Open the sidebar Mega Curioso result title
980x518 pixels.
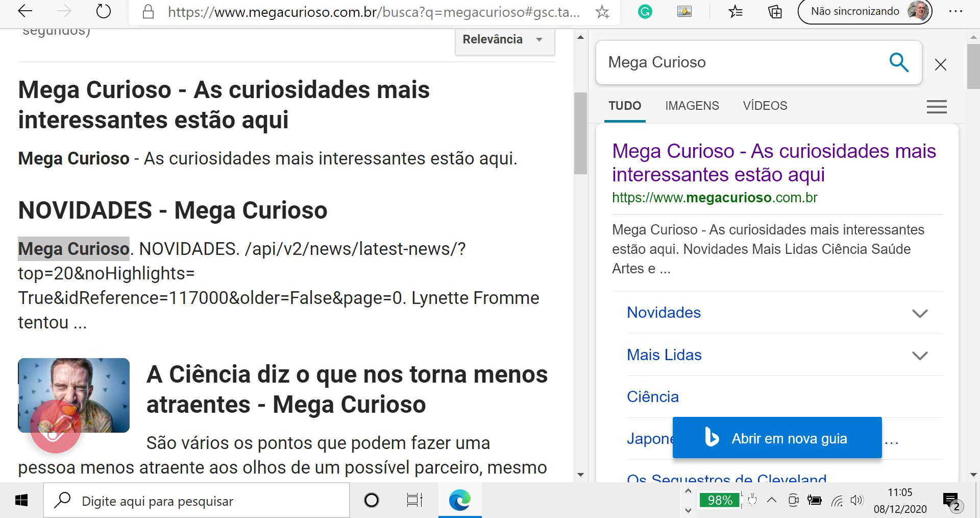[x=774, y=162]
